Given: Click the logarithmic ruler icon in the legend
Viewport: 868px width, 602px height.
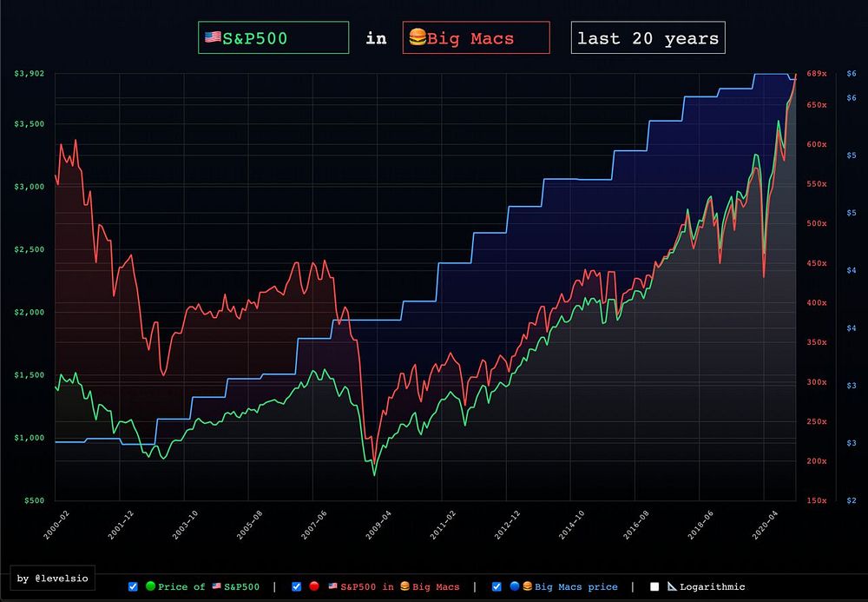Looking at the screenshot, I should pos(672,586).
